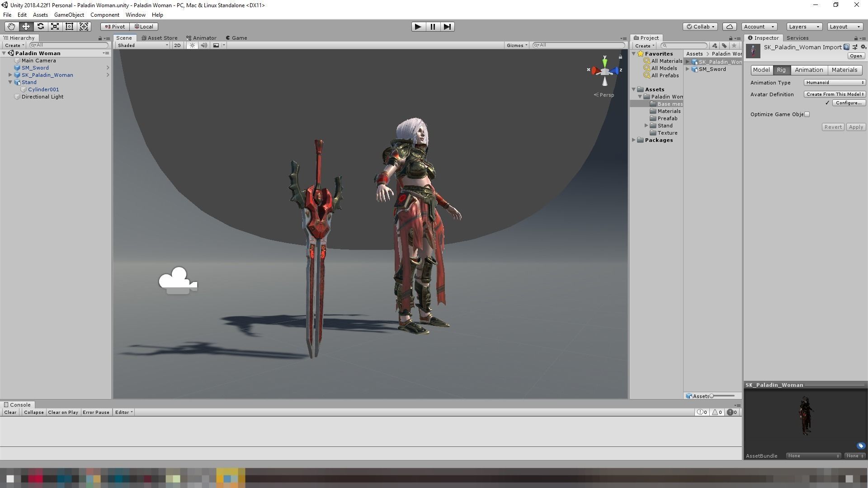This screenshot has width=868, height=488.
Task: Select Cylinder001 under Stand in Hierarchy
Action: pyautogui.click(x=44, y=89)
